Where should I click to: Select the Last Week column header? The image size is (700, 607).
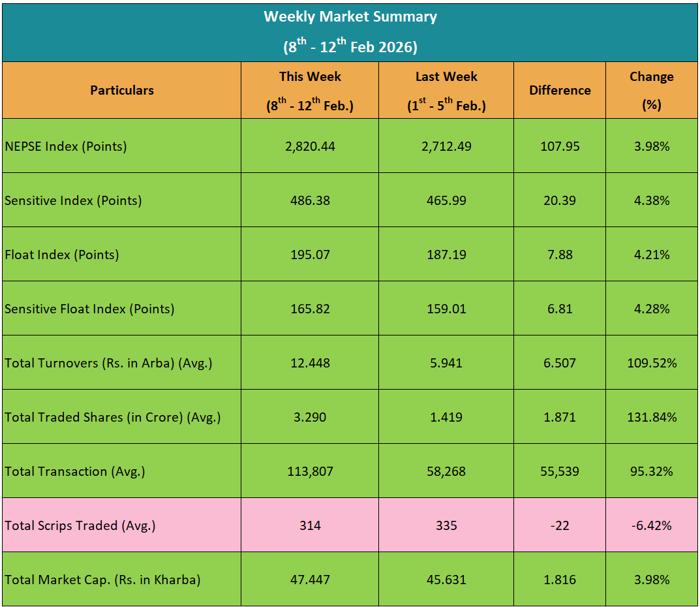coord(446,91)
